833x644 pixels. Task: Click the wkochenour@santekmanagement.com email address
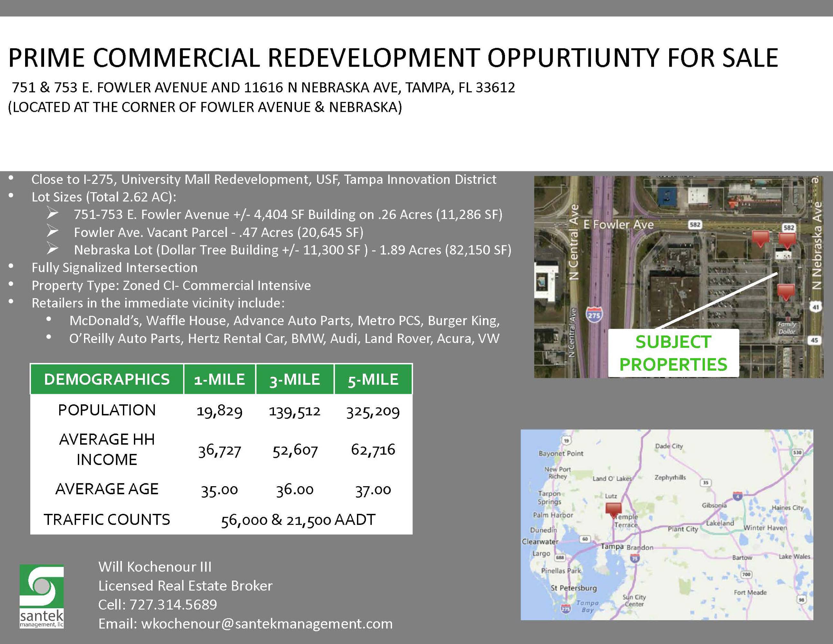pos(267,623)
